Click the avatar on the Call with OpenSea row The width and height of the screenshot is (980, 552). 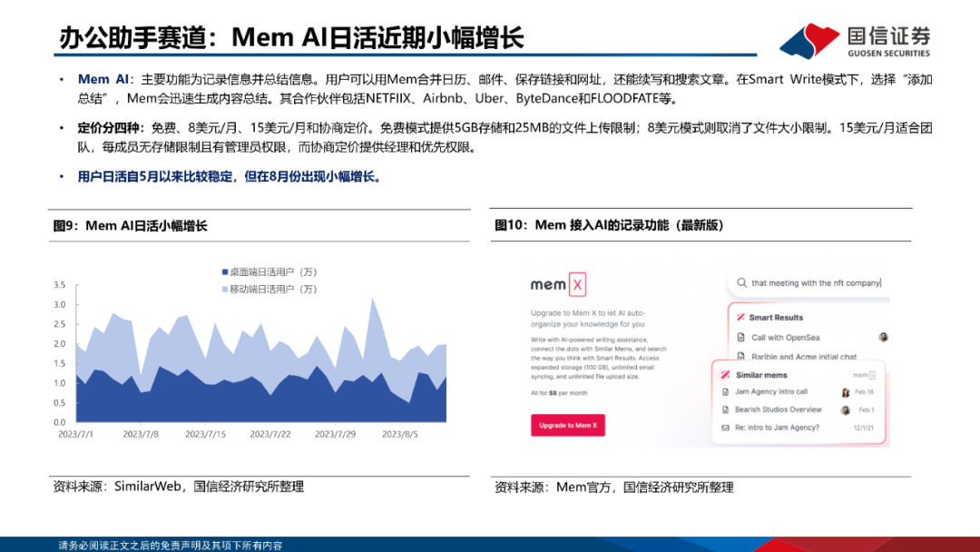(883, 337)
